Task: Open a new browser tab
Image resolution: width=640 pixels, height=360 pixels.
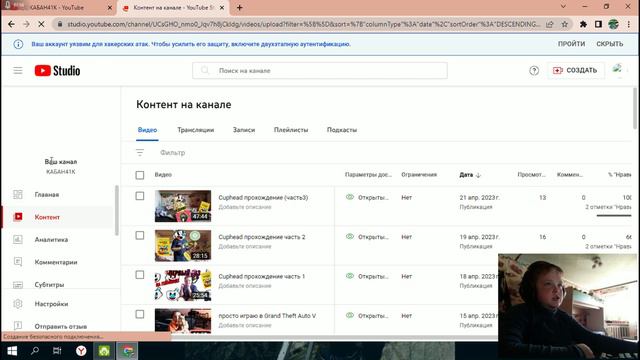Action: click(240, 8)
